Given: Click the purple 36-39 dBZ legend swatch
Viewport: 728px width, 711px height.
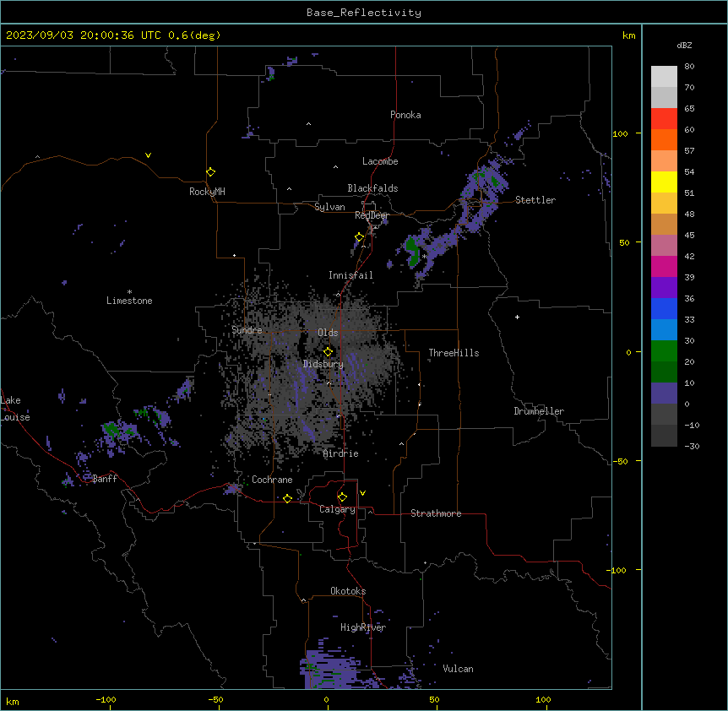Looking at the screenshot, I should (664, 288).
